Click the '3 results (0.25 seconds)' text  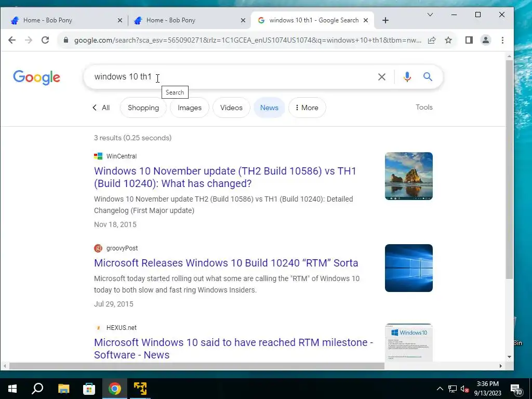[x=132, y=138]
